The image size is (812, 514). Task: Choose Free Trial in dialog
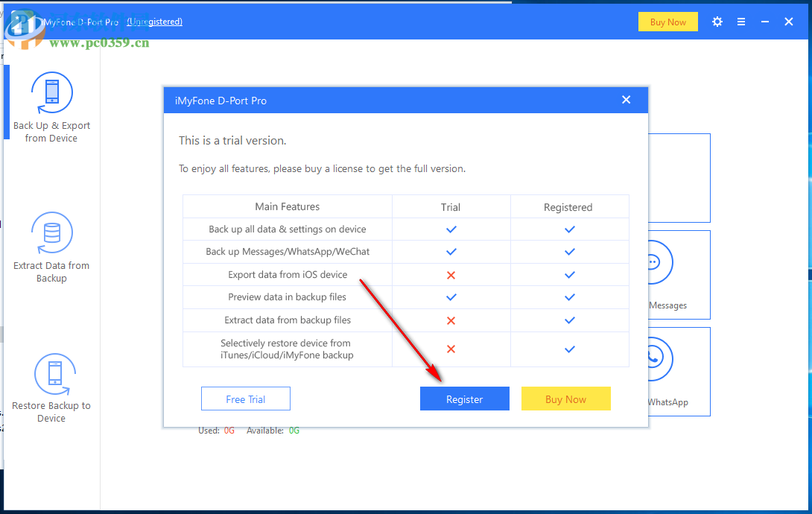tap(246, 399)
